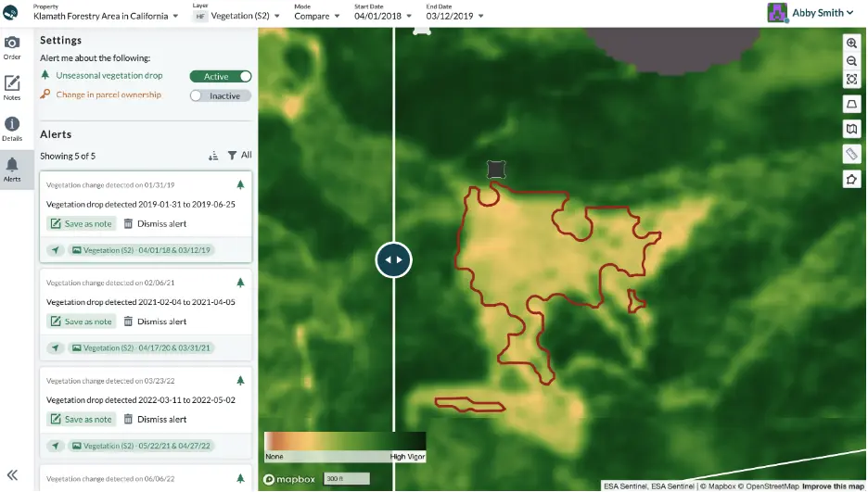Zoom in on the map
The height and width of the screenshot is (492, 868).
tap(851, 44)
